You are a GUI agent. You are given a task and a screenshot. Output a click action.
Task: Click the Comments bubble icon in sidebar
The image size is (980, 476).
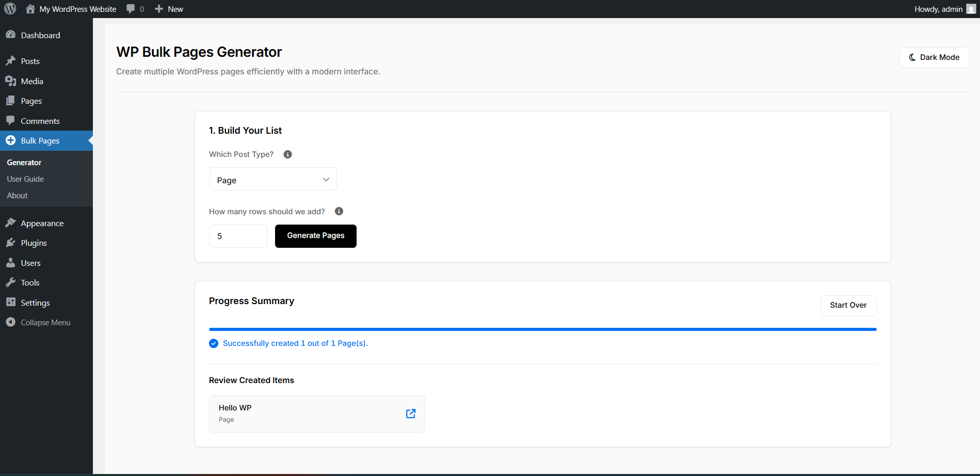click(x=11, y=121)
